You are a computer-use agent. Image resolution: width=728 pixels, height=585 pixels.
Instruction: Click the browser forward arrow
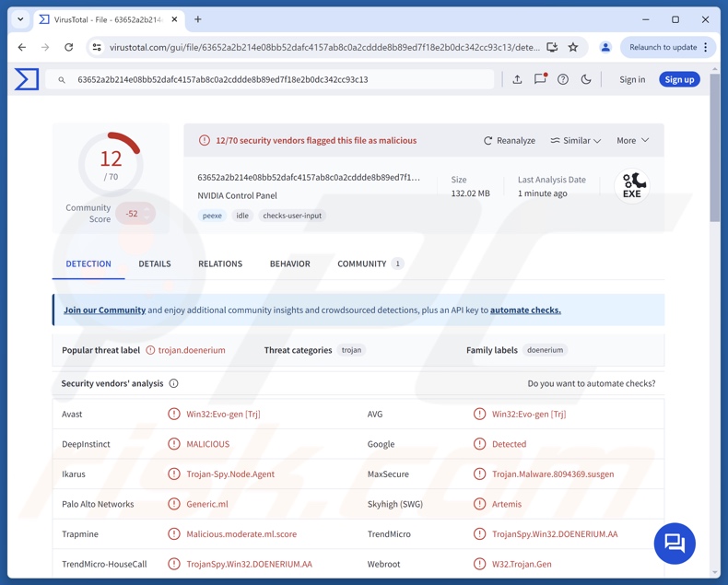[x=45, y=47]
